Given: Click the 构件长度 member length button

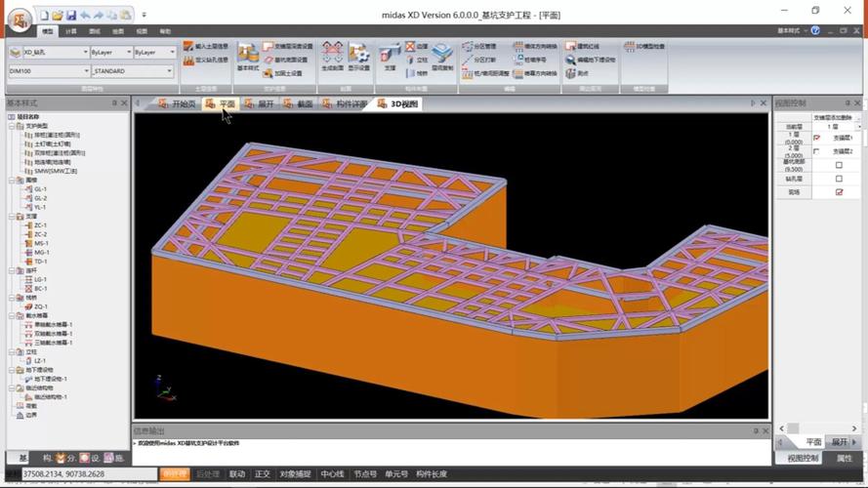Looking at the screenshot, I should 432,474.
